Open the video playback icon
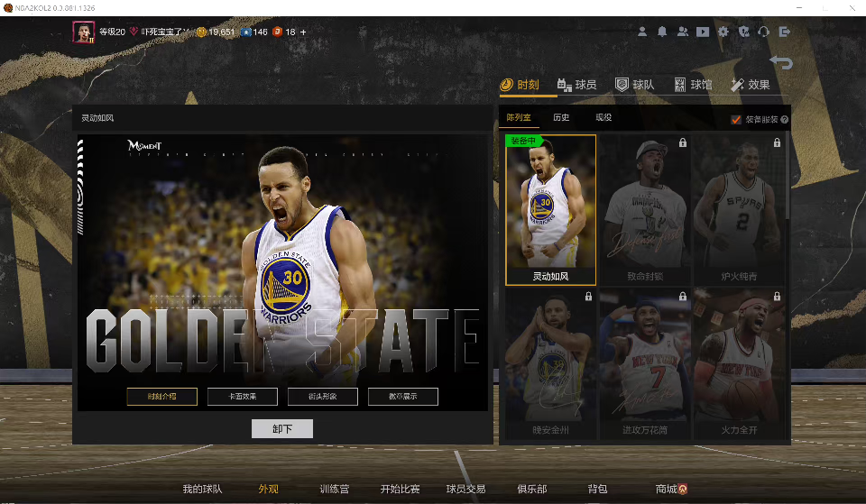The width and height of the screenshot is (866, 504). (703, 32)
